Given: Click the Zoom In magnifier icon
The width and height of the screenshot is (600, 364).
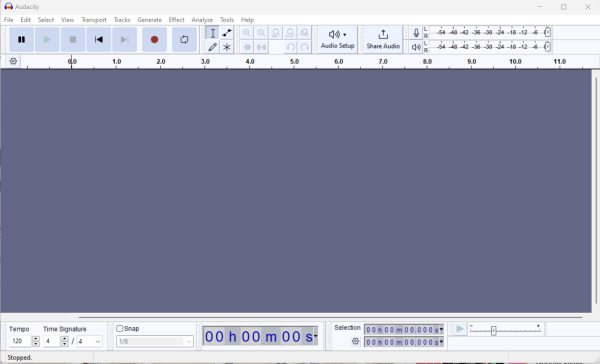Looking at the screenshot, I should [247, 33].
